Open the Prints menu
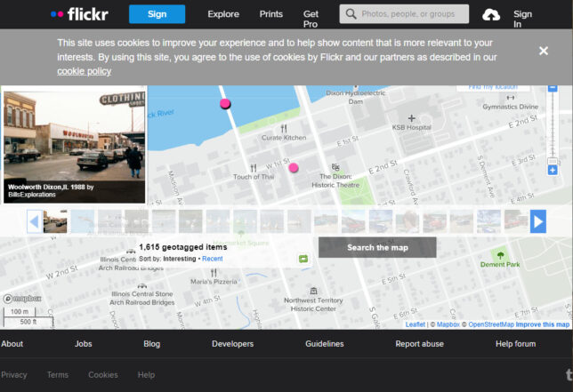 [x=270, y=14]
